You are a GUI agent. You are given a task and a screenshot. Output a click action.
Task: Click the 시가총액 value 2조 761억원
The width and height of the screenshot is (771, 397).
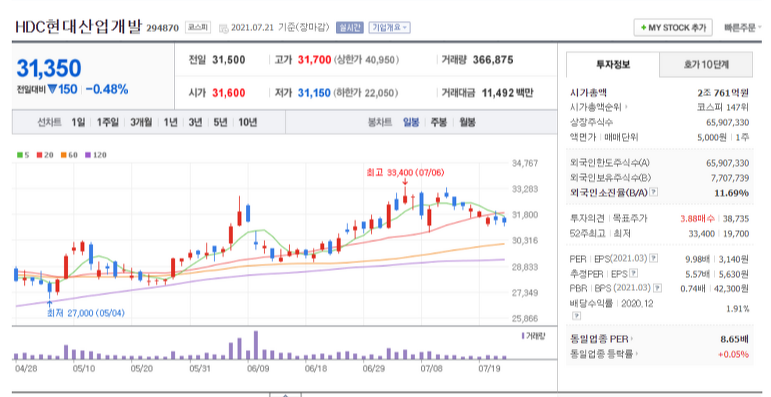[723, 92]
